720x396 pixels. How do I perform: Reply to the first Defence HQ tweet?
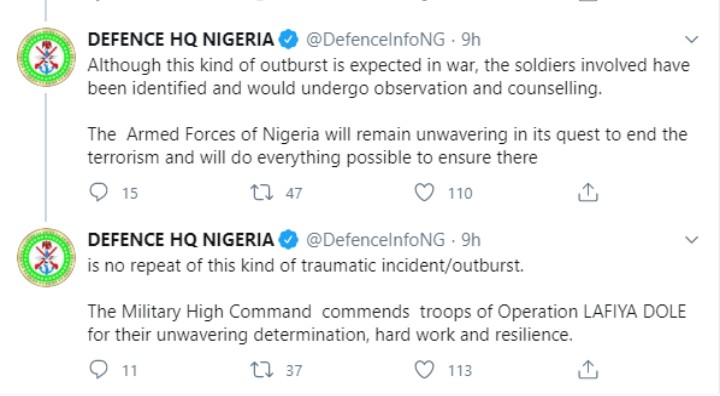pyautogui.click(x=98, y=192)
